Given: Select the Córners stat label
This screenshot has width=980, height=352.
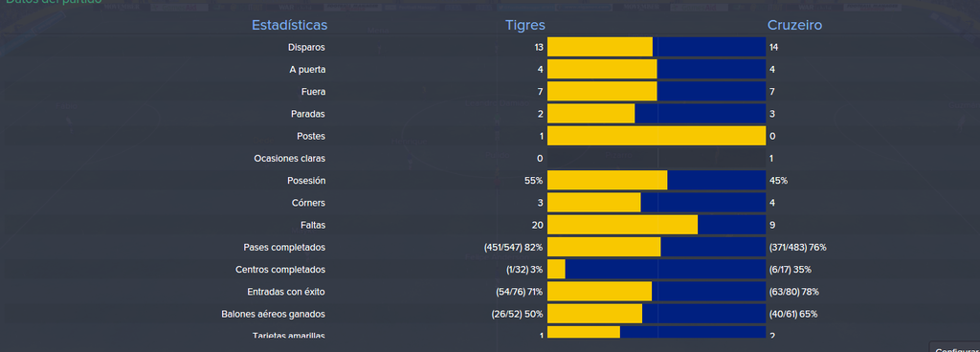Looking at the screenshot, I should click(308, 203).
